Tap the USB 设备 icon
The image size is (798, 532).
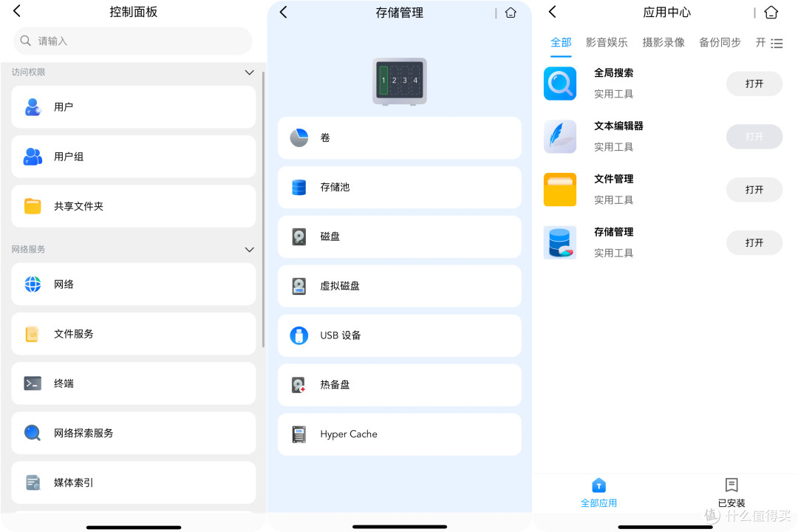299,335
